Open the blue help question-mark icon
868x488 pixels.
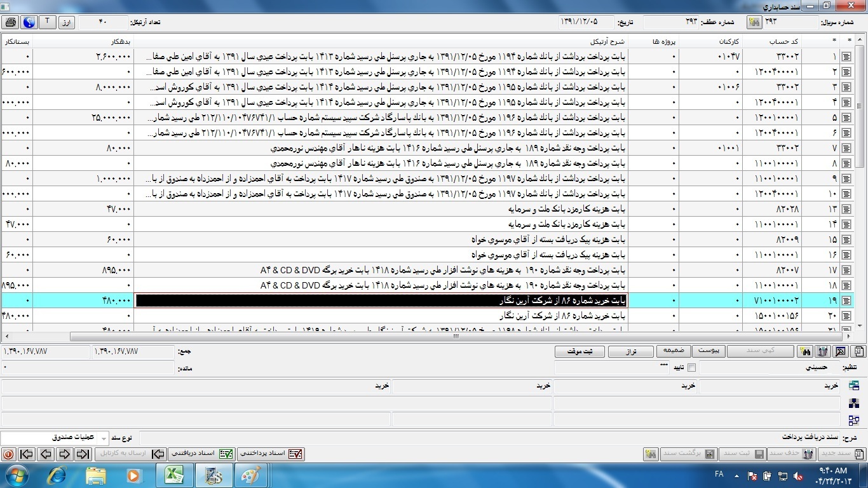pos(29,22)
